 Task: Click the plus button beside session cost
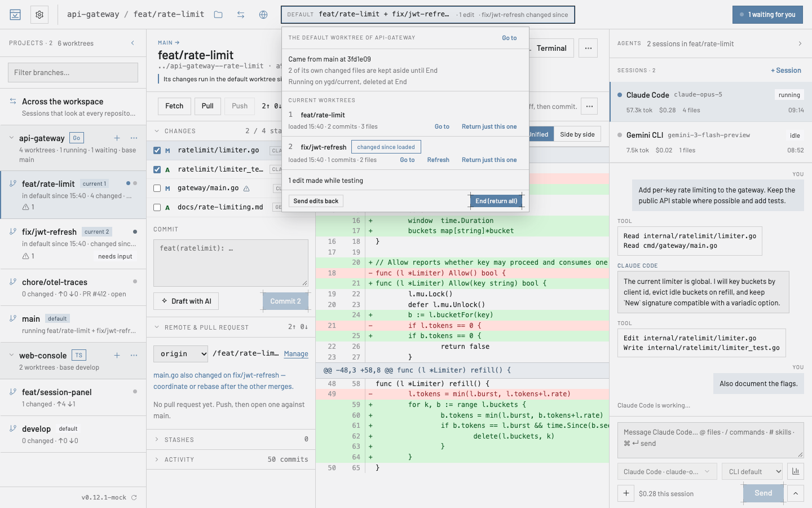pyautogui.click(x=626, y=493)
